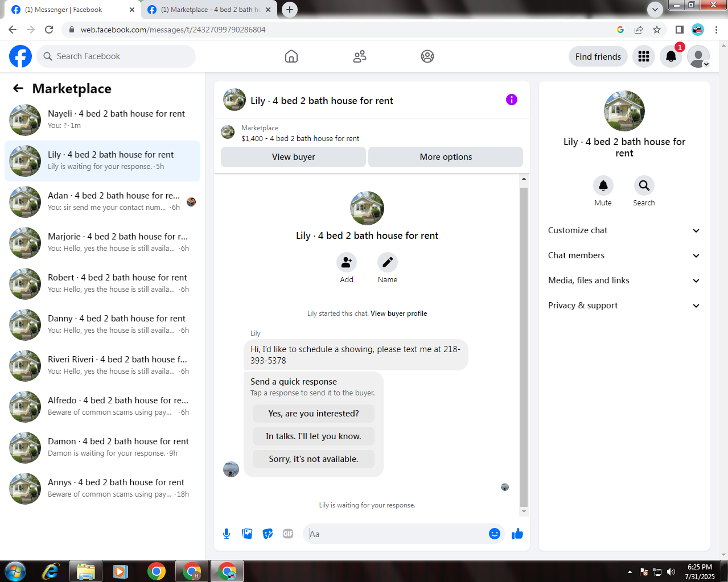Screen dimensions: 728x582
Task: Click the Facebook logo icon
Action: click(x=20, y=56)
